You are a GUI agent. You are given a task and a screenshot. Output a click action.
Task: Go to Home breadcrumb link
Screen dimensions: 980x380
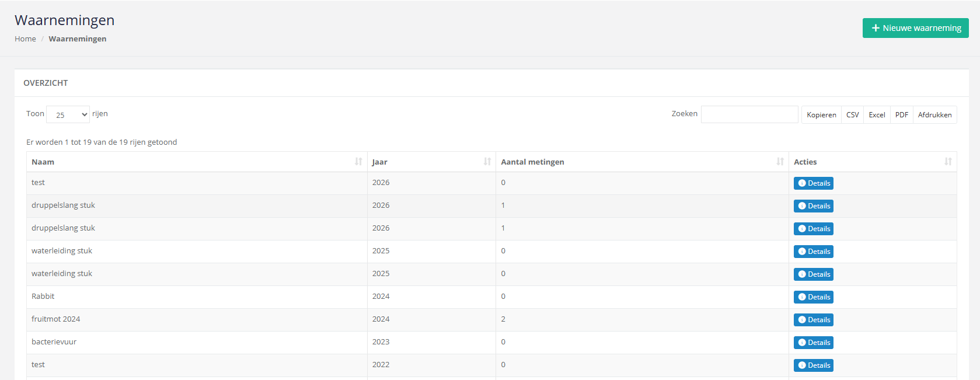[25, 39]
